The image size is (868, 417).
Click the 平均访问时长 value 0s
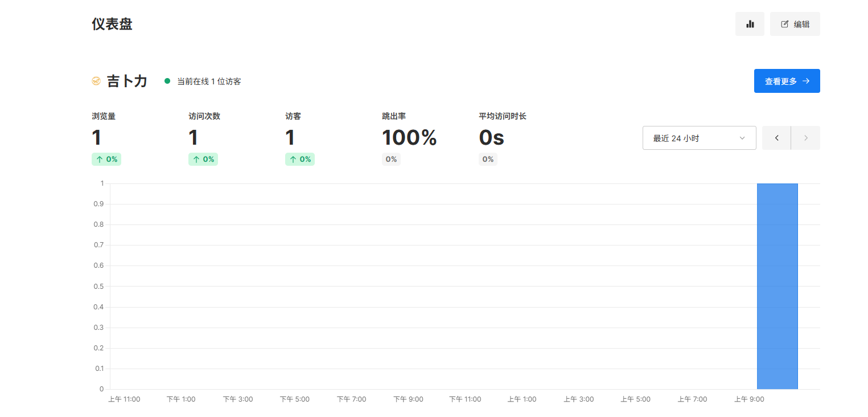pos(492,138)
